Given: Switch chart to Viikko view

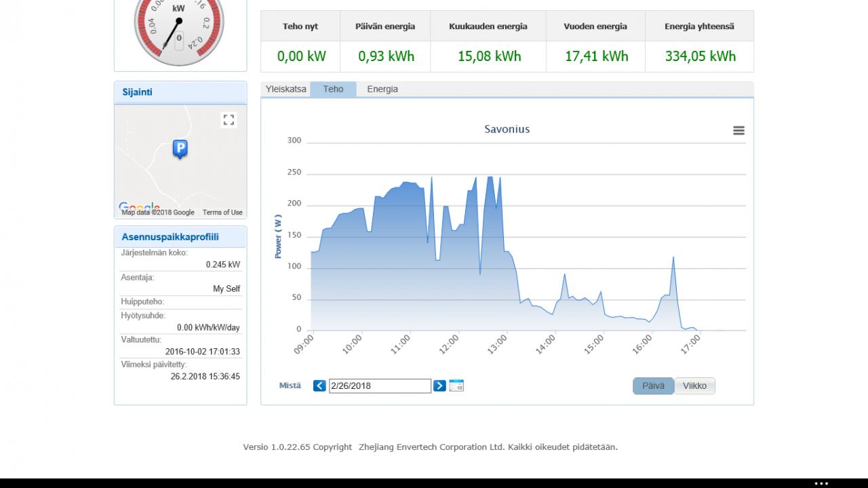Looking at the screenshot, I should (694, 386).
